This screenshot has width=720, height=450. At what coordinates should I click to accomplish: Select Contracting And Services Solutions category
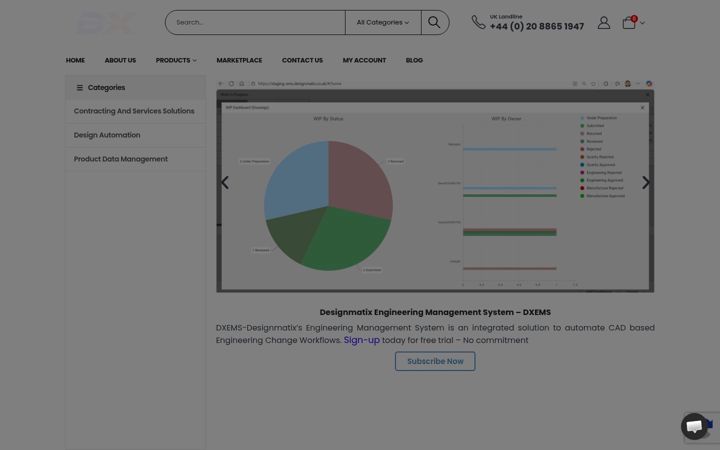point(134,111)
